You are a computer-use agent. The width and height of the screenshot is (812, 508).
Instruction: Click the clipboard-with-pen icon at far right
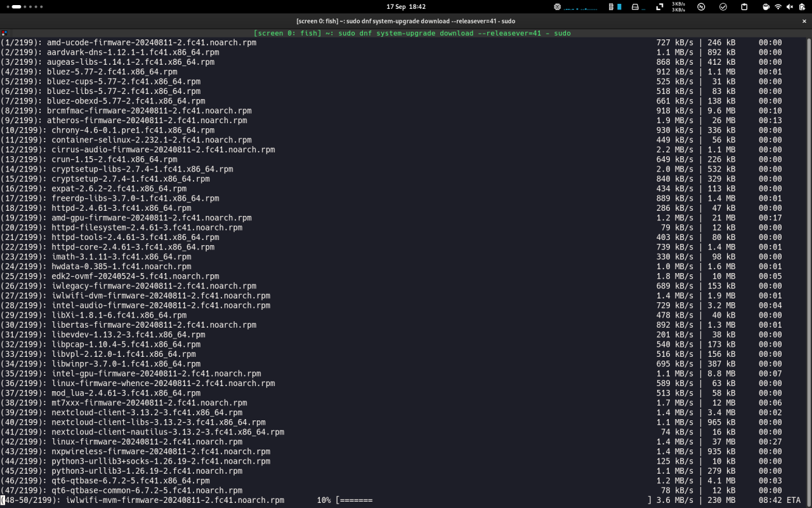pos(802,7)
